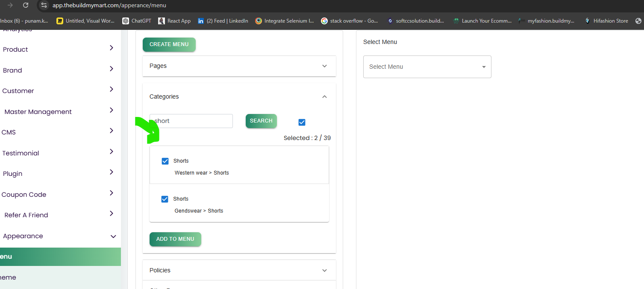Image resolution: width=644 pixels, height=289 pixels.
Task: Open Refer A Friend in the sidebar
Action: [x=26, y=215]
